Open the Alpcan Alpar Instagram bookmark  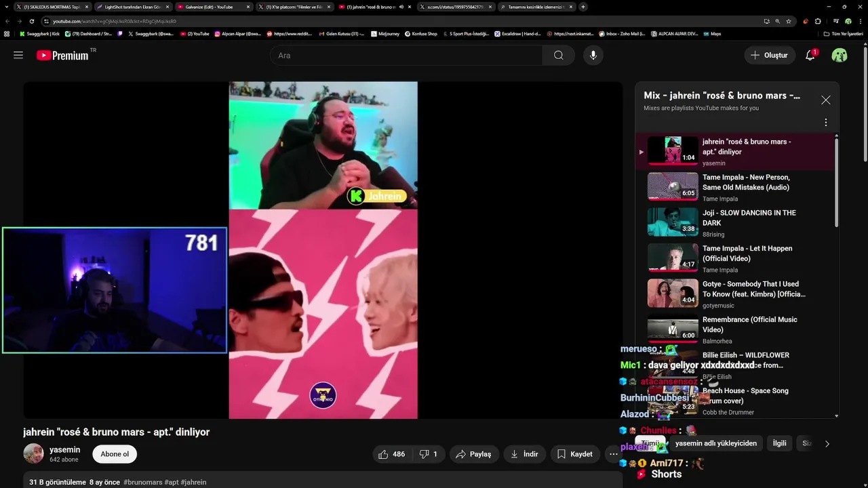pyautogui.click(x=238, y=33)
